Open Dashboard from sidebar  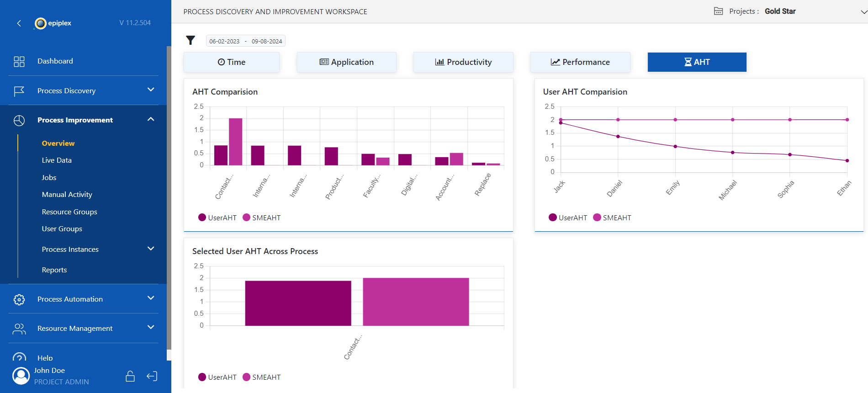pyautogui.click(x=55, y=61)
